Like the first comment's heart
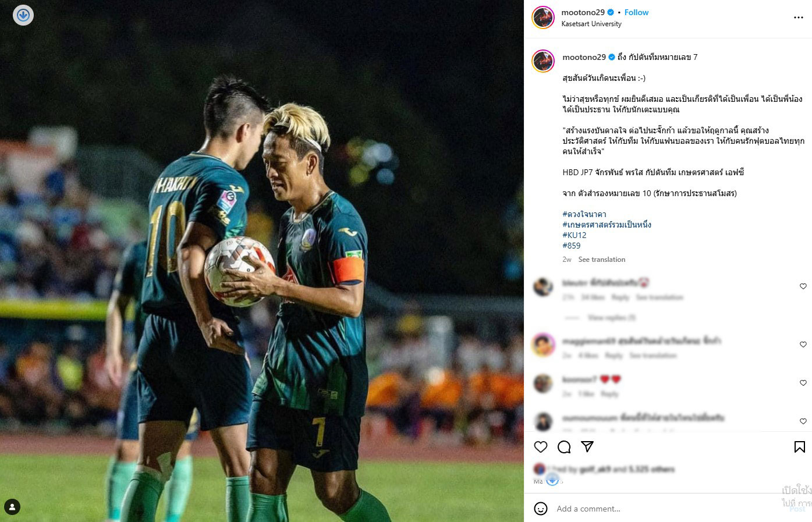This screenshot has height=522, width=812. click(803, 286)
